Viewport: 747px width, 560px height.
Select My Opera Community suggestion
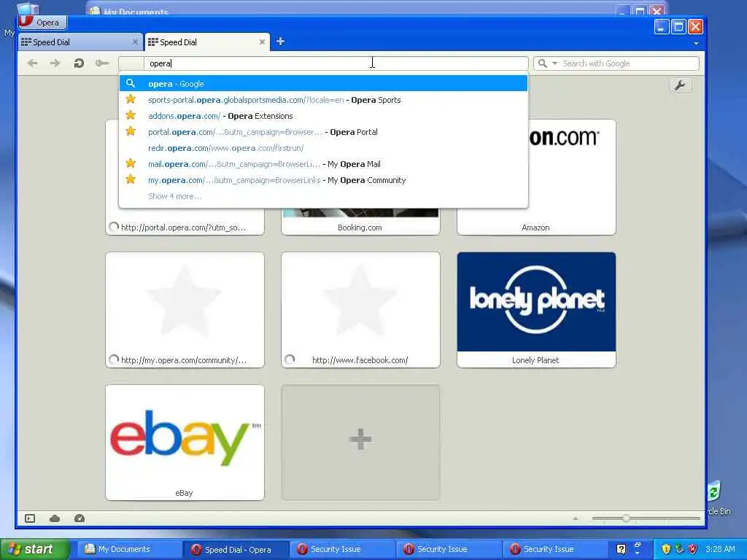coord(323,180)
